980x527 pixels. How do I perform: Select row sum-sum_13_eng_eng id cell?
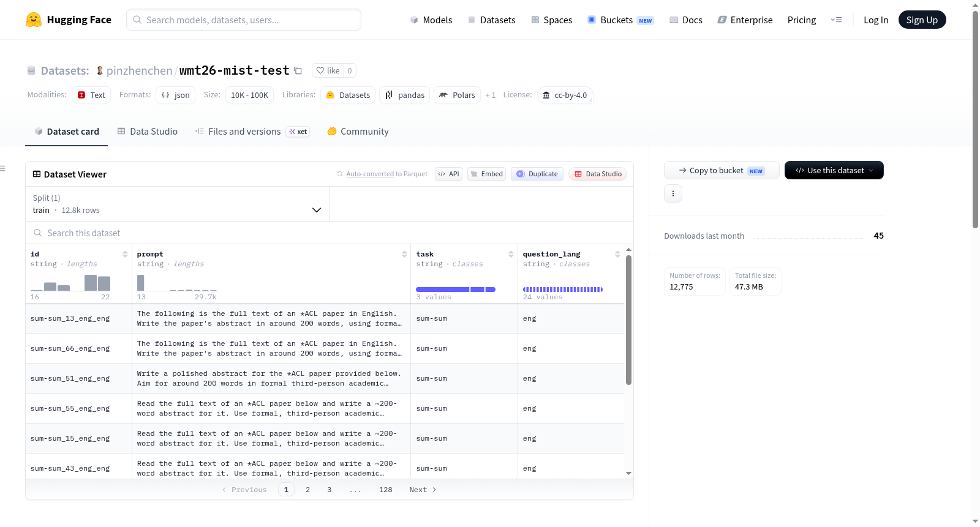78,318
